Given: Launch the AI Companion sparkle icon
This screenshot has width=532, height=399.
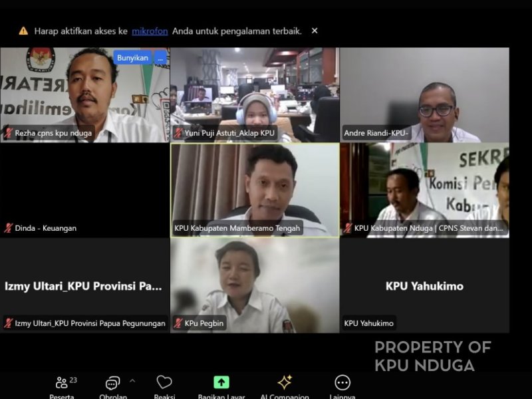Looking at the screenshot, I should point(285,383).
